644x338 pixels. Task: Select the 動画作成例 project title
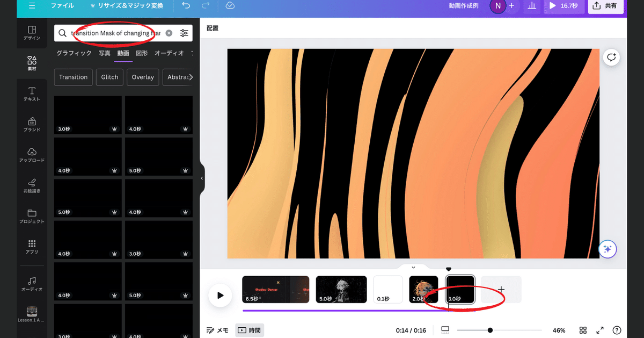(x=464, y=6)
